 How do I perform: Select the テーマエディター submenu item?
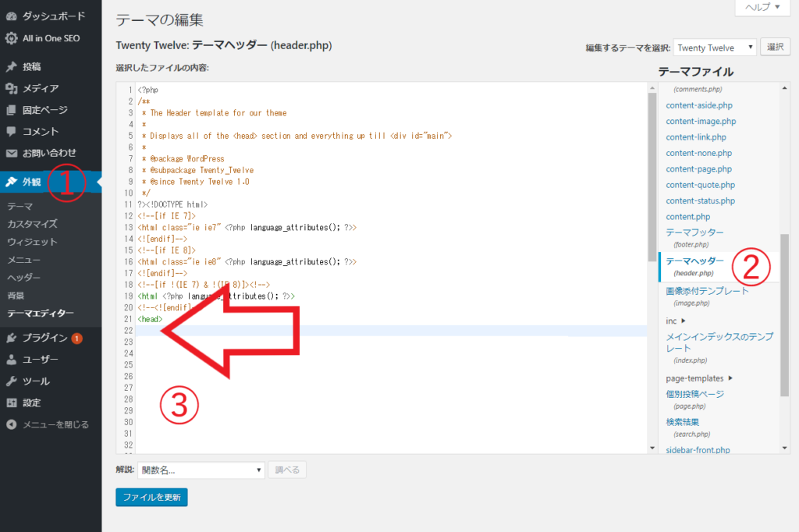point(41,314)
